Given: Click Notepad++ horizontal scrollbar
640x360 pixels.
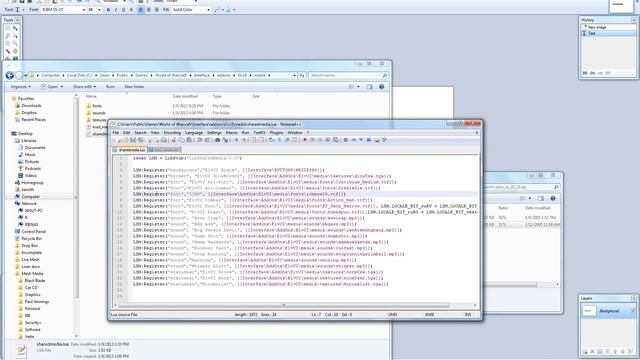Looking at the screenshot, I should pyautogui.click(x=284, y=305).
